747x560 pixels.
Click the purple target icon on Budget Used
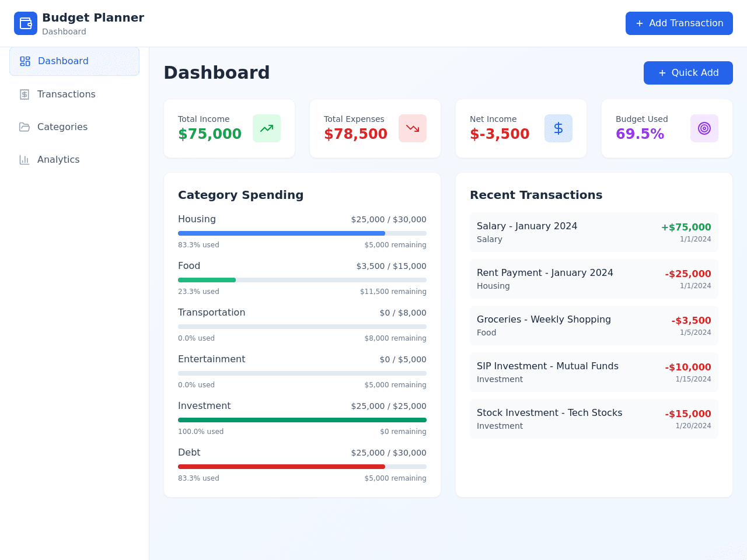click(x=704, y=128)
